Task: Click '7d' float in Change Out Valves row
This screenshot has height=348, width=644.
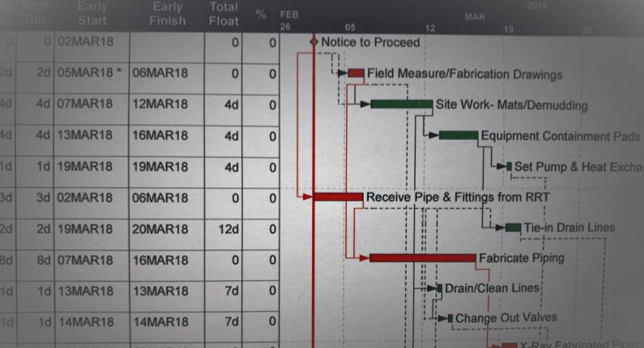Action: 231,321
